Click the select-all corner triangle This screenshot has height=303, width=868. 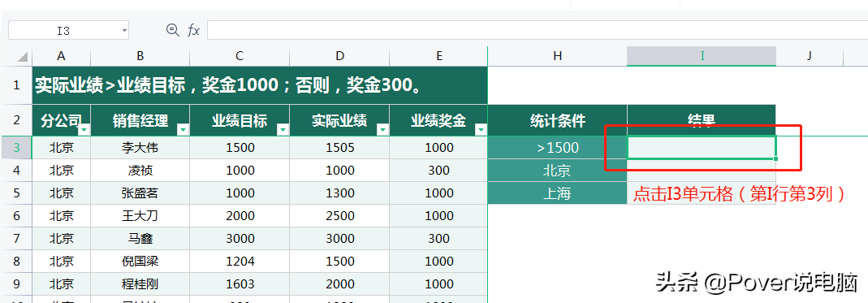(x=22, y=57)
